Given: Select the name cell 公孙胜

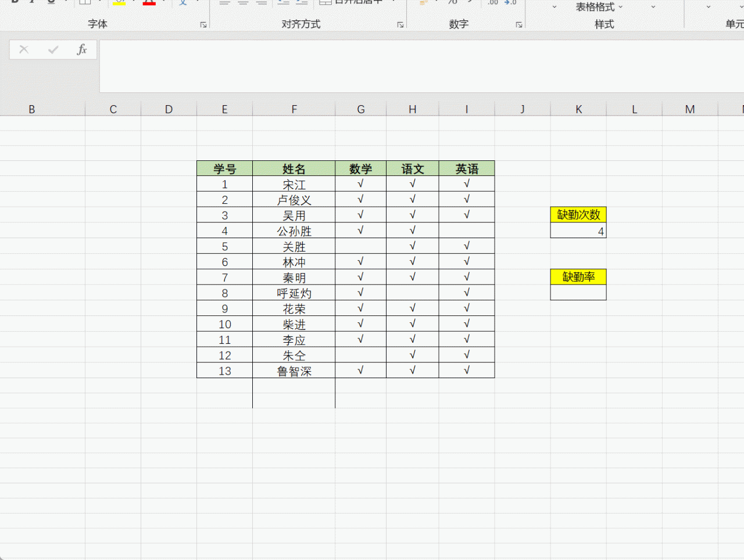Looking at the screenshot, I should pyautogui.click(x=294, y=231).
